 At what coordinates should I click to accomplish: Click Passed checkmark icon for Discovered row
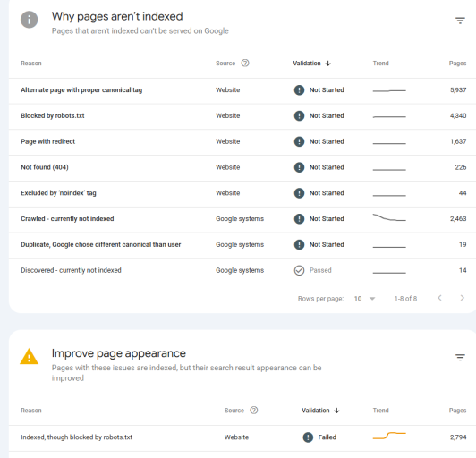coord(299,270)
